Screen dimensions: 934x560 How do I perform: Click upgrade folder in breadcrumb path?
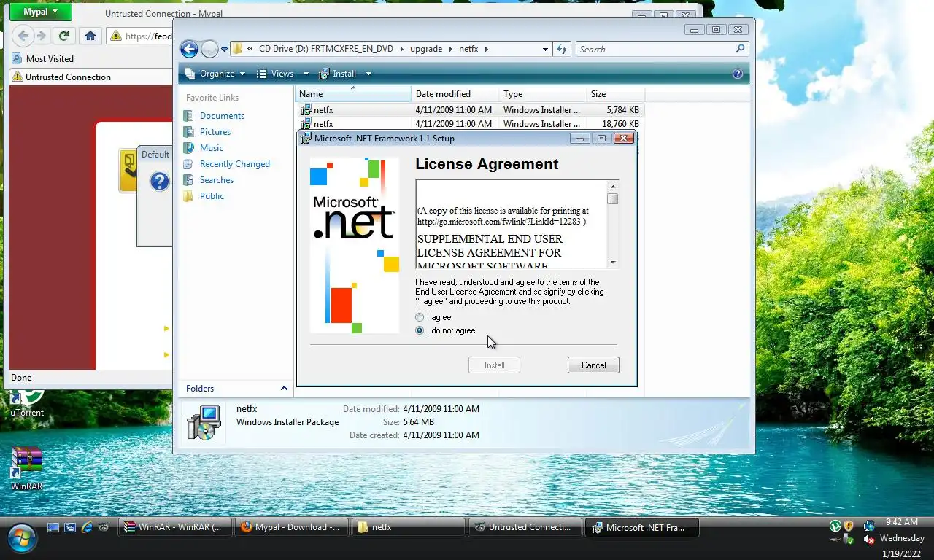point(426,50)
